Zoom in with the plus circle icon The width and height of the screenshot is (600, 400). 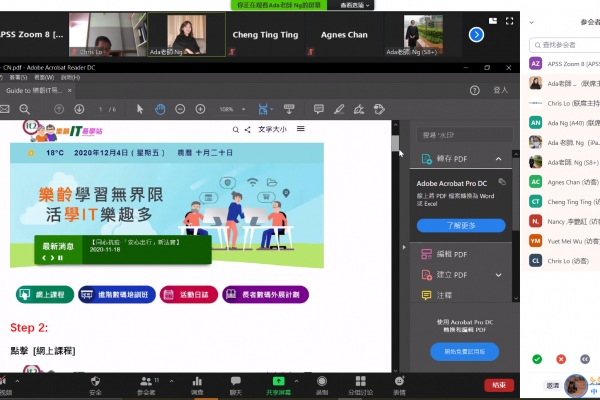[x=201, y=109]
